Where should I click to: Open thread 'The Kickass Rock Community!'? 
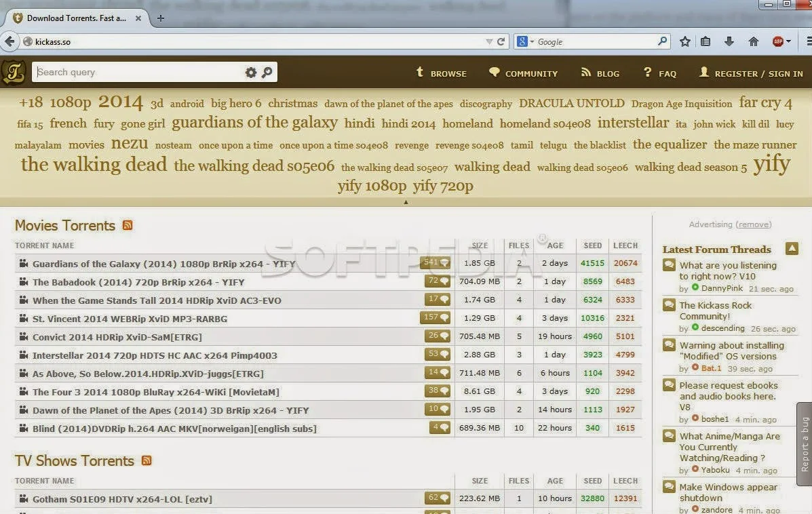click(x=715, y=311)
